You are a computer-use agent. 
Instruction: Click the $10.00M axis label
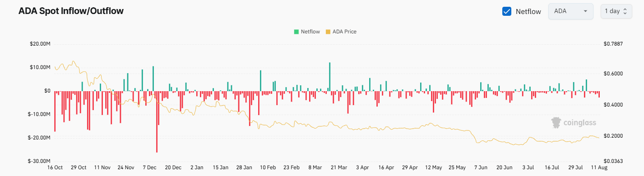pyautogui.click(x=40, y=67)
